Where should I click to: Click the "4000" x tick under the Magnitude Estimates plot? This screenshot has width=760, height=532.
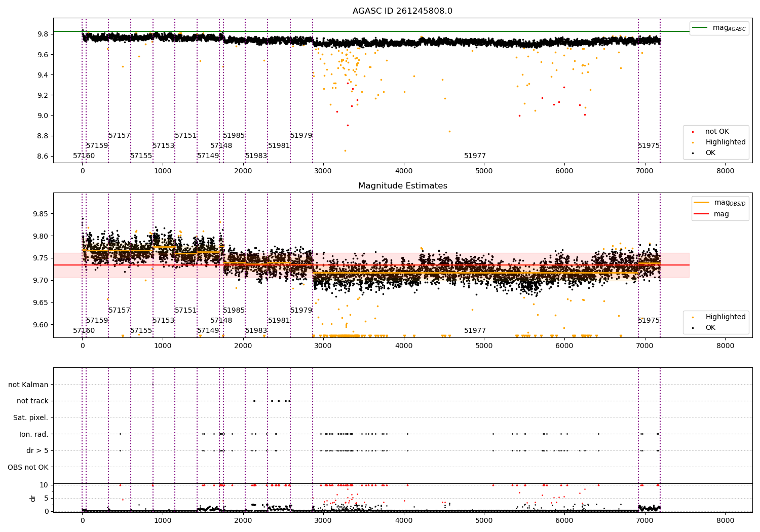404,346
